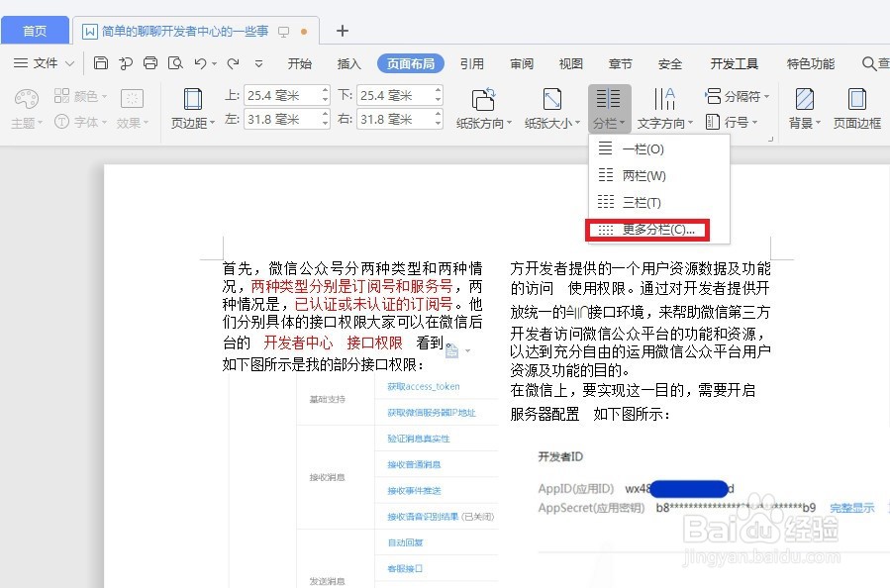Switch to 插入 Insert ribbon tab
The width and height of the screenshot is (890, 588).
tap(348, 63)
